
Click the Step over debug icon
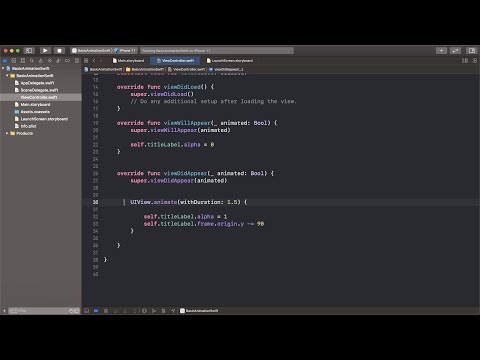tap(116, 311)
